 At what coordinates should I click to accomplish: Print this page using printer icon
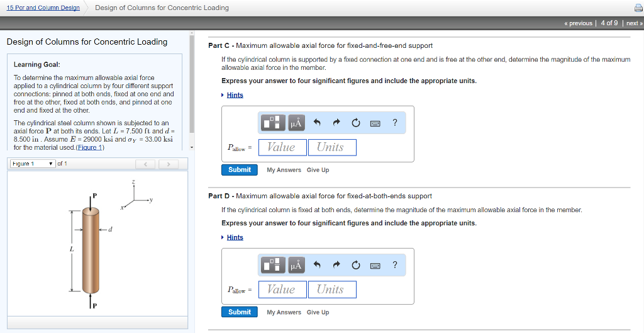(639, 8)
